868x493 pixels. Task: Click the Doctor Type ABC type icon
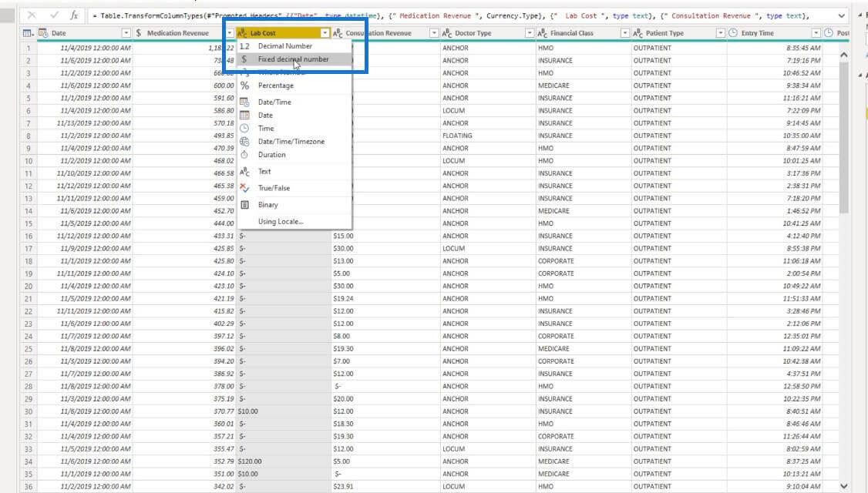coord(447,33)
